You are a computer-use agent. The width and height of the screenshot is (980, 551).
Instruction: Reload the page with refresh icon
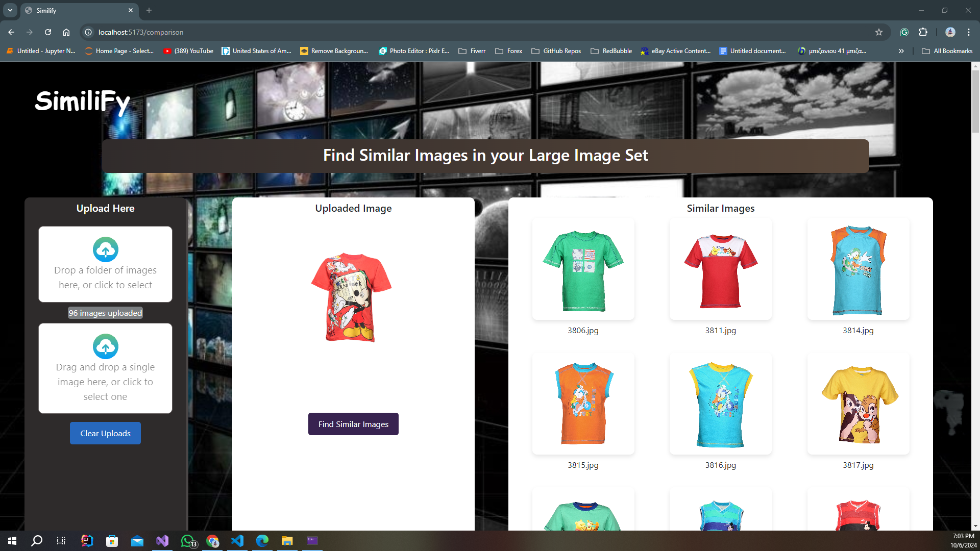(x=48, y=32)
